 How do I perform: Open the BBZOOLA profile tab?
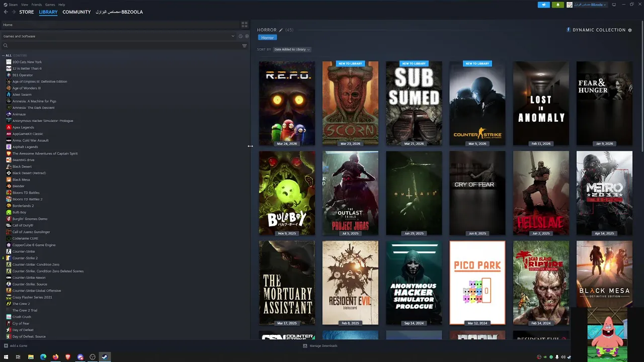click(119, 12)
